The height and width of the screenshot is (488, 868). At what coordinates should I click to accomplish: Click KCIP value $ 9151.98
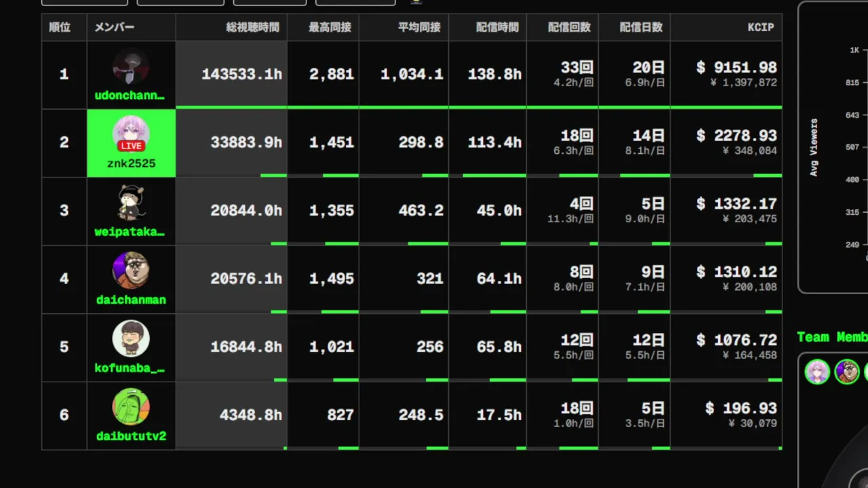point(736,68)
